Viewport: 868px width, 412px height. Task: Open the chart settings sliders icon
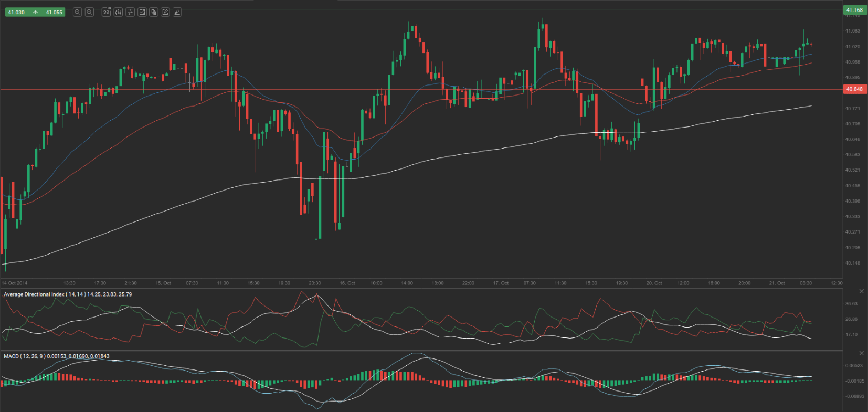coord(130,12)
